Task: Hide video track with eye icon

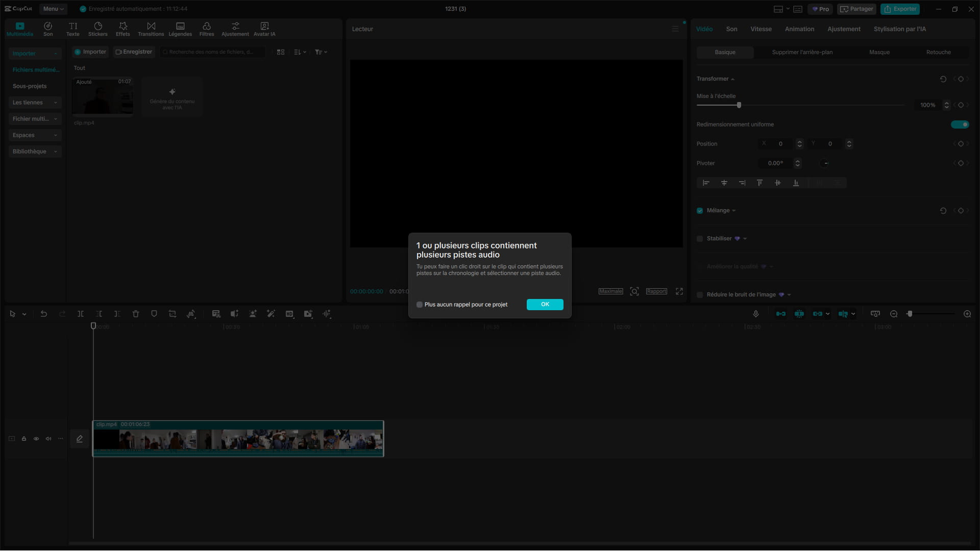Action: point(36,439)
